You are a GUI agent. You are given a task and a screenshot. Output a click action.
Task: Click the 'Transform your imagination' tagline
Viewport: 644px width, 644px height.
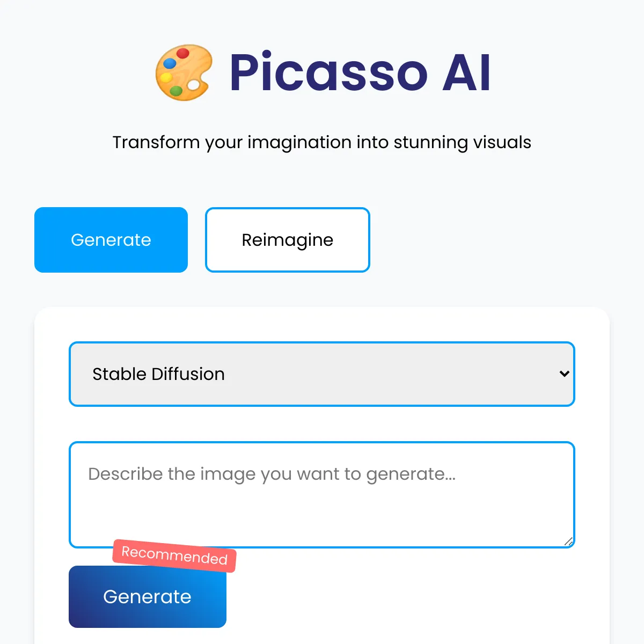322,143
